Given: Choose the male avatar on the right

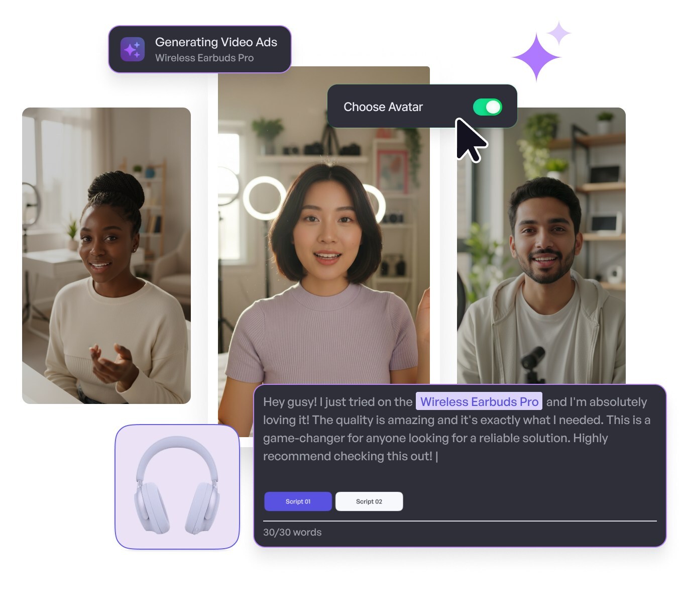Looking at the screenshot, I should [542, 251].
